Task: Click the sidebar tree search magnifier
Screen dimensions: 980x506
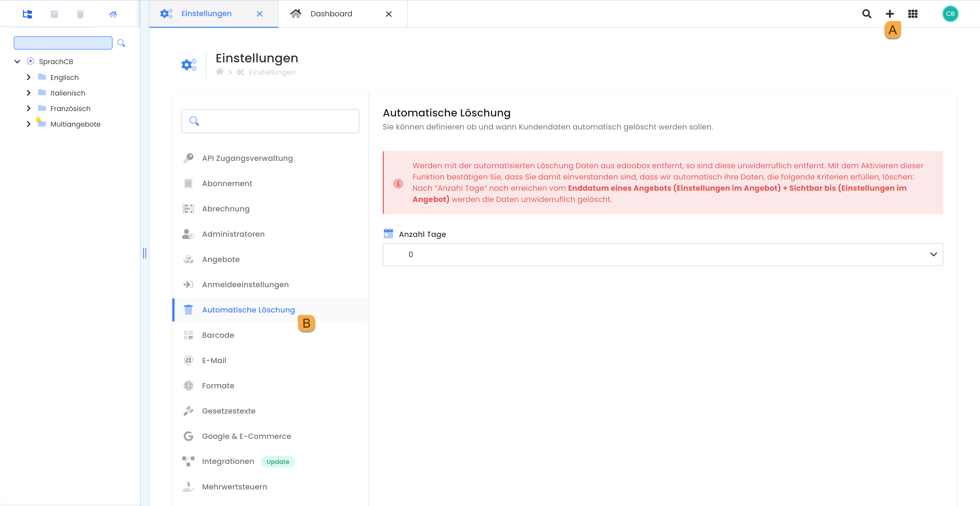Action: pyautogui.click(x=121, y=43)
